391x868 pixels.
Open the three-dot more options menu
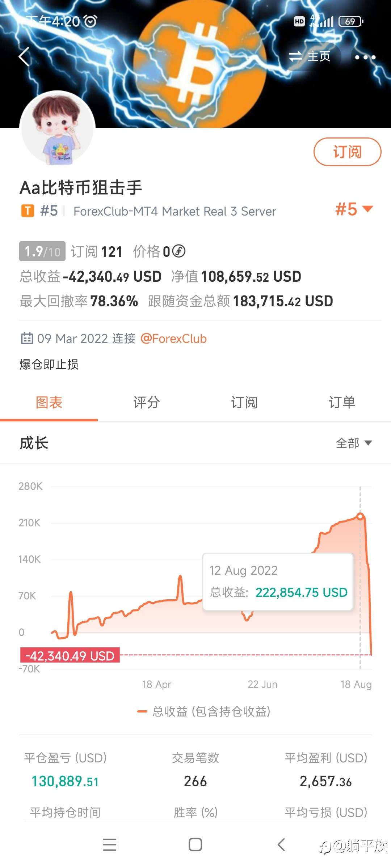click(365, 57)
